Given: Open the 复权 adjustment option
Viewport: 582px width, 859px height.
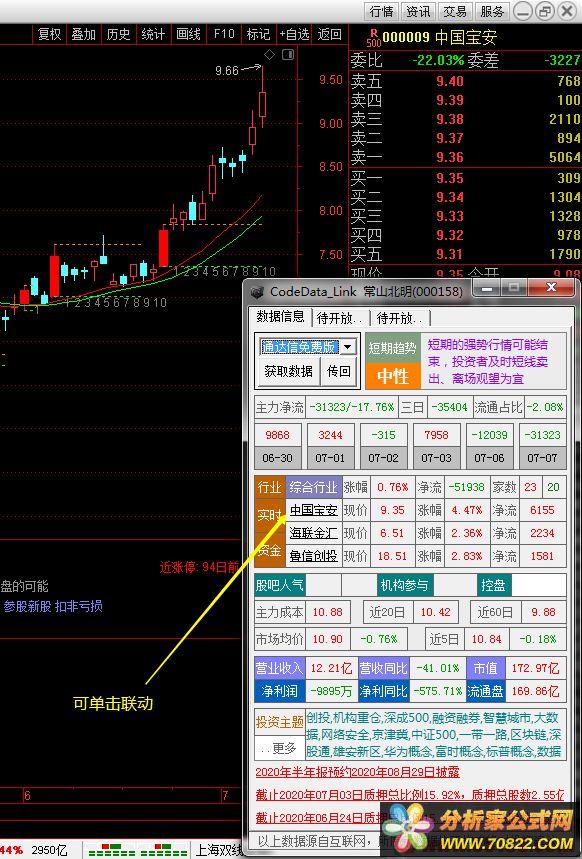Looking at the screenshot, I should click(x=49, y=34).
